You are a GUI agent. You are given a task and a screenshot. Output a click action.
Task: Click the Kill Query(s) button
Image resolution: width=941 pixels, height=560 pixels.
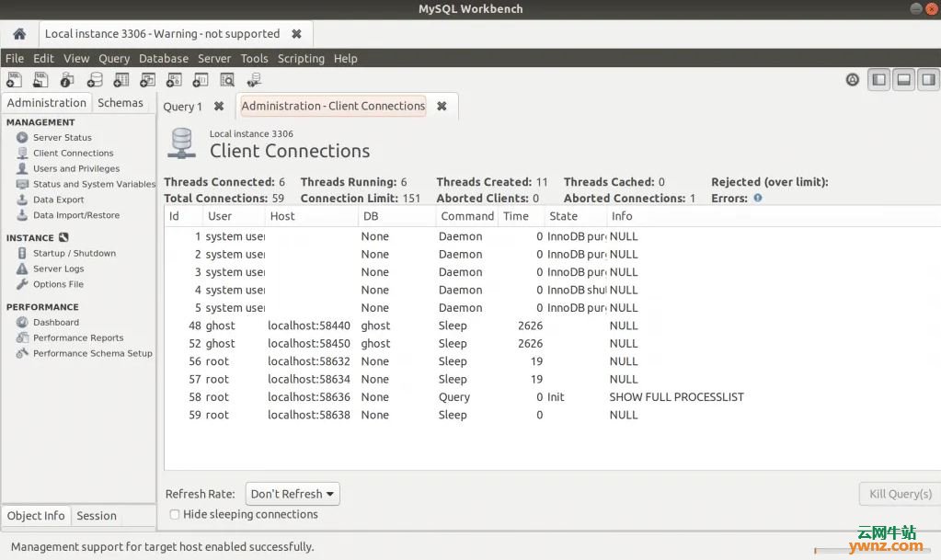[901, 494]
